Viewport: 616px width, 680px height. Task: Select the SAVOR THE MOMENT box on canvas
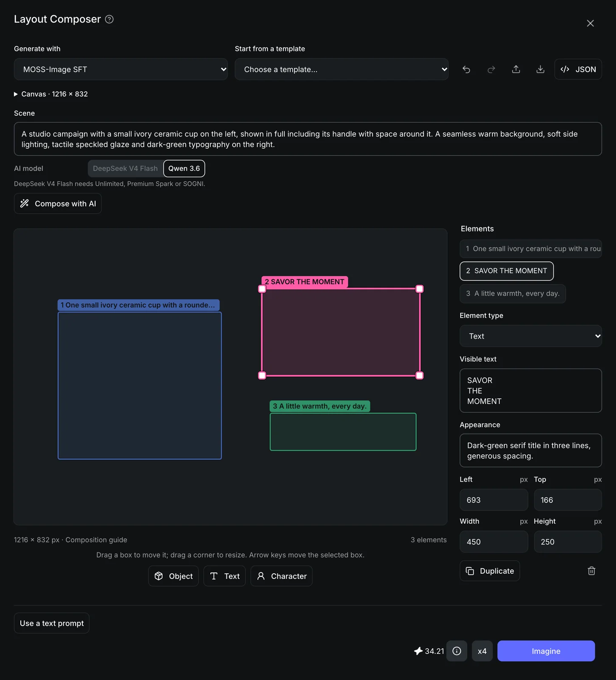(341, 332)
